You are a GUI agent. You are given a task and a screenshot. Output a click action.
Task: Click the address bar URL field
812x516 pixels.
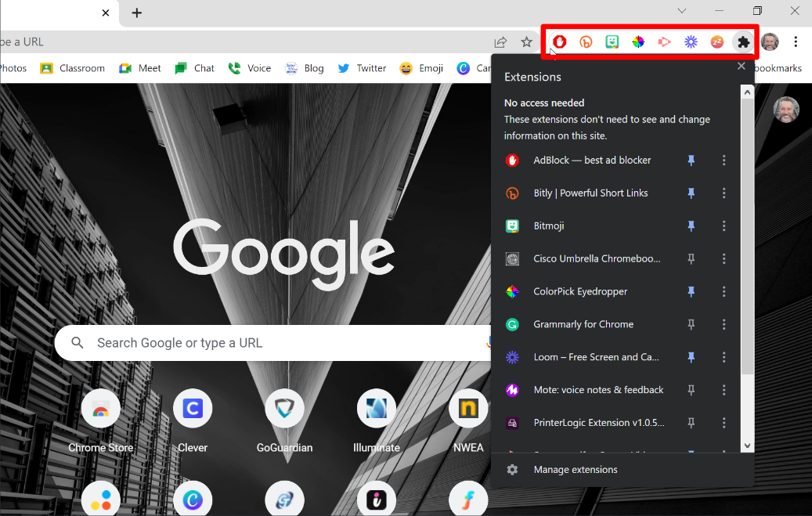[244, 42]
